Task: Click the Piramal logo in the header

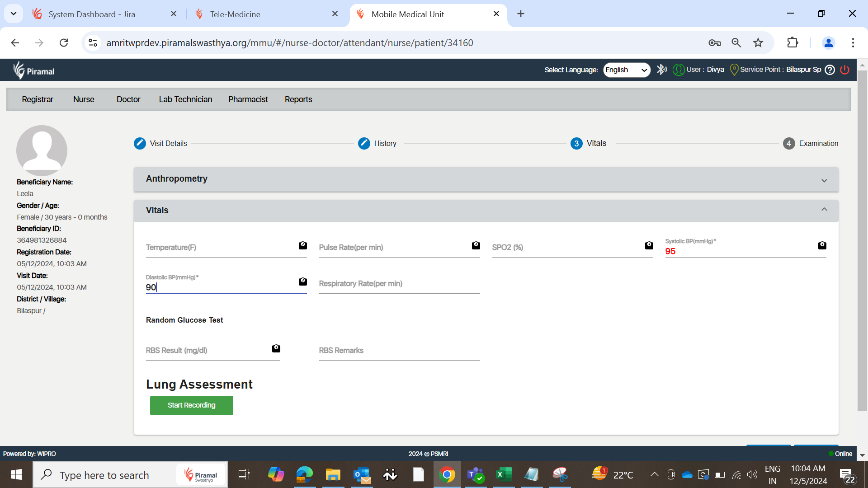Action: coord(34,70)
